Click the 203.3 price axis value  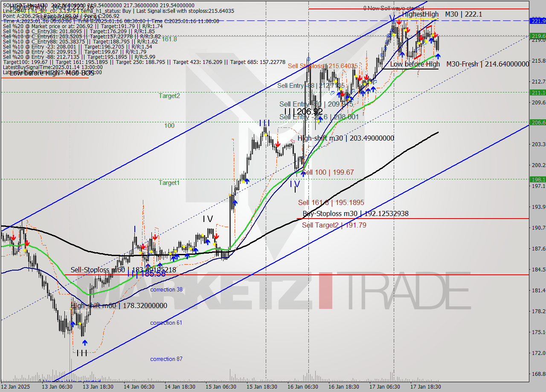[538, 144]
